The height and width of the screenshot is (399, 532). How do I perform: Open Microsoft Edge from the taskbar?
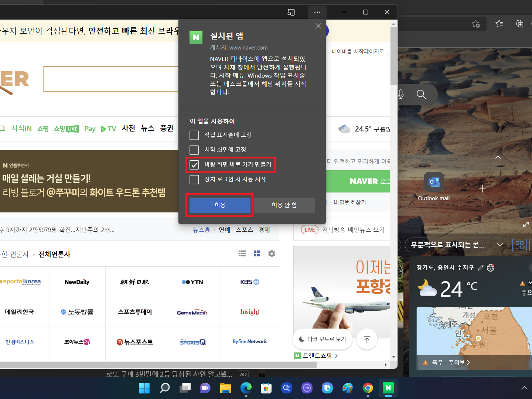tap(246, 388)
